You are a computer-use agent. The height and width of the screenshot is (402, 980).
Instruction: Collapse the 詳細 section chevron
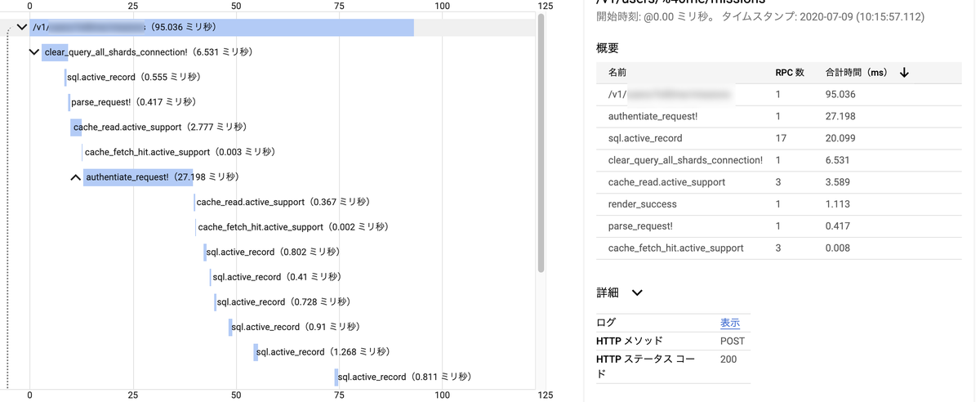(x=637, y=293)
